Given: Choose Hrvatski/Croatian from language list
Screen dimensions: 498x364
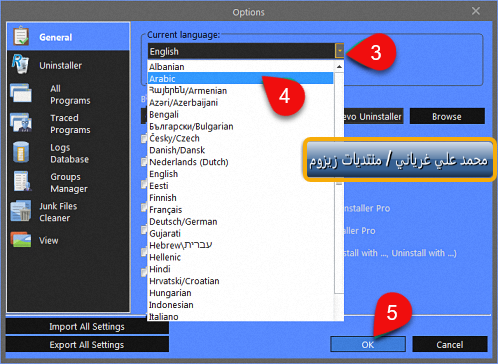Looking at the screenshot, I should (240, 281).
